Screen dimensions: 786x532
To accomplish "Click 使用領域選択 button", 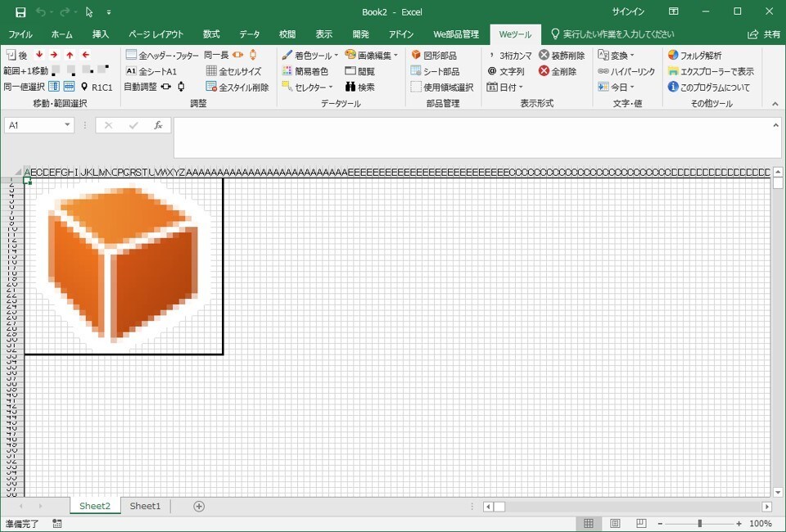I will (441, 87).
